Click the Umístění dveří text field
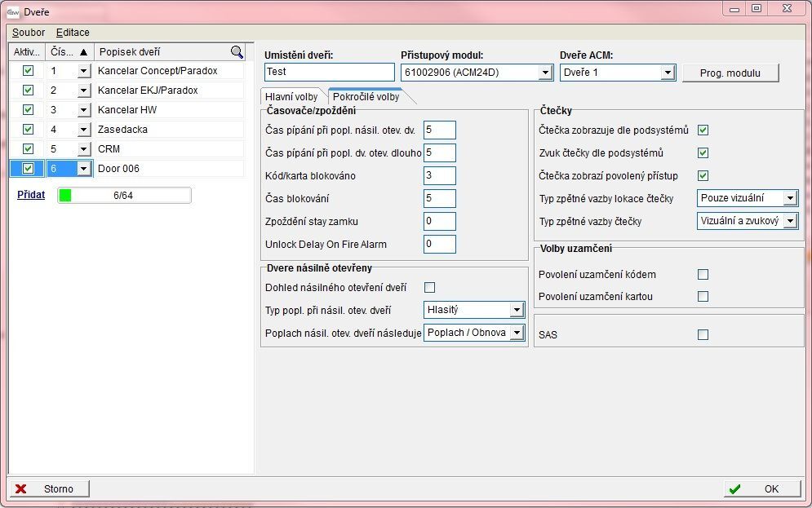The image size is (812, 508). (x=329, y=73)
